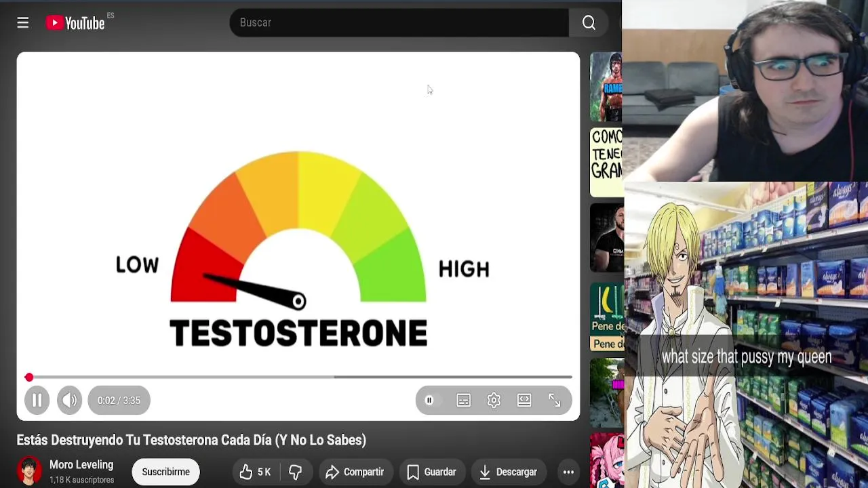Open the Rambo recommended video thumbnail

click(606, 87)
